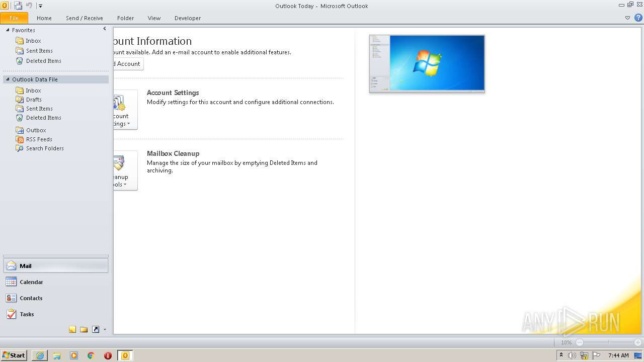Click the Folder List icon in navigation pane
Viewport: 644px width, 362px height.
point(84,329)
